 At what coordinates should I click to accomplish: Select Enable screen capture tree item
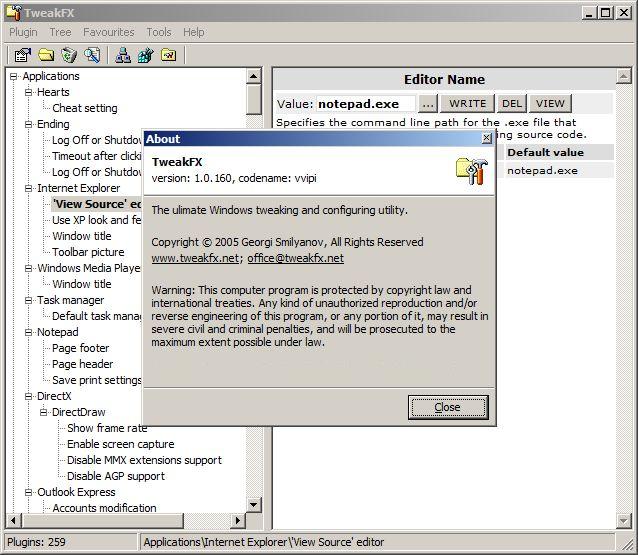[x=120, y=444]
